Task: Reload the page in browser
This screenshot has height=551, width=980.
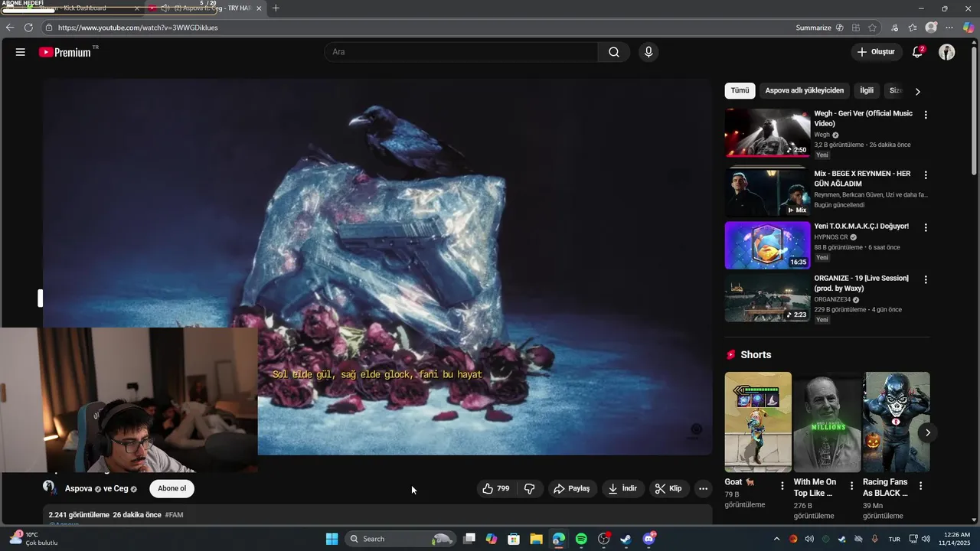Action: (28, 28)
